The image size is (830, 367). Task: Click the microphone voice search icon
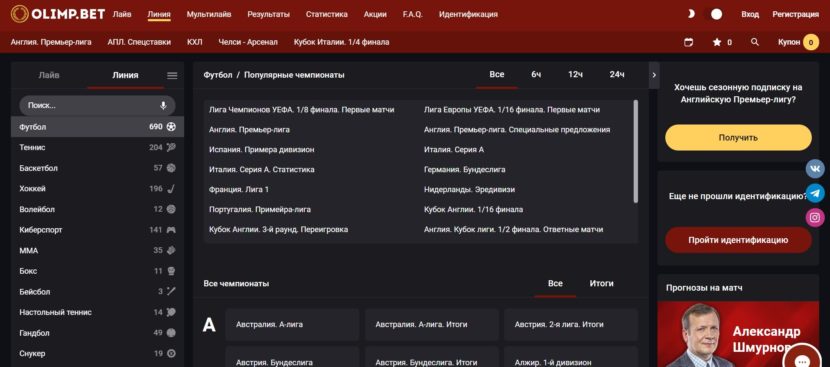pyautogui.click(x=163, y=105)
